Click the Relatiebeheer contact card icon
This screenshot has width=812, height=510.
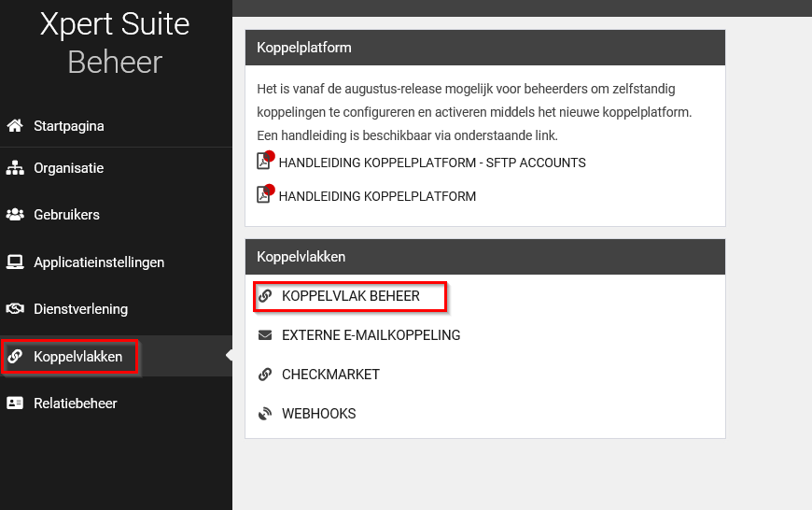(x=15, y=404)
